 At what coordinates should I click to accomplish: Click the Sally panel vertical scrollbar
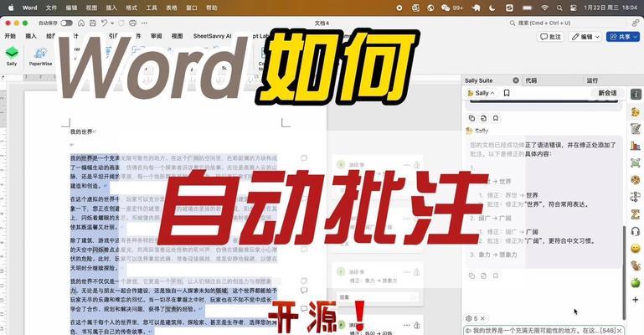coord(624,271)
